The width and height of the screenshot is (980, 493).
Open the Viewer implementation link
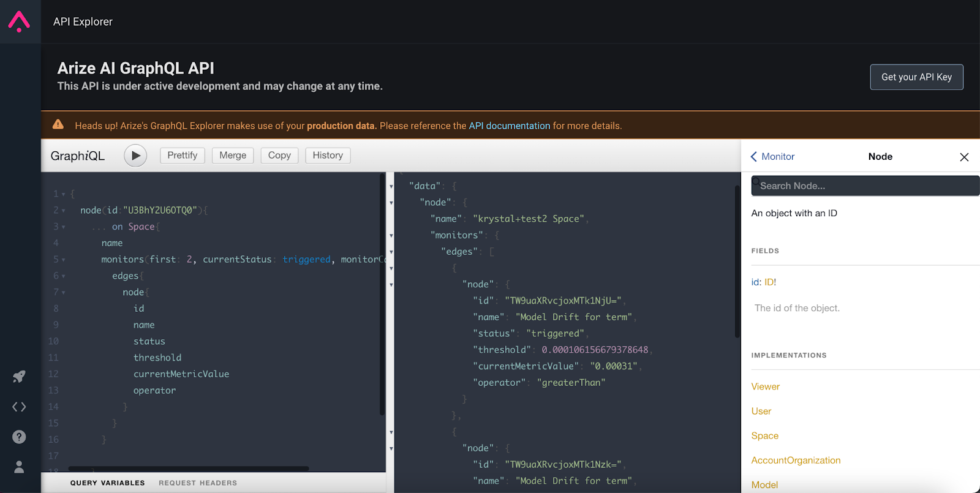tap(766, 386)
